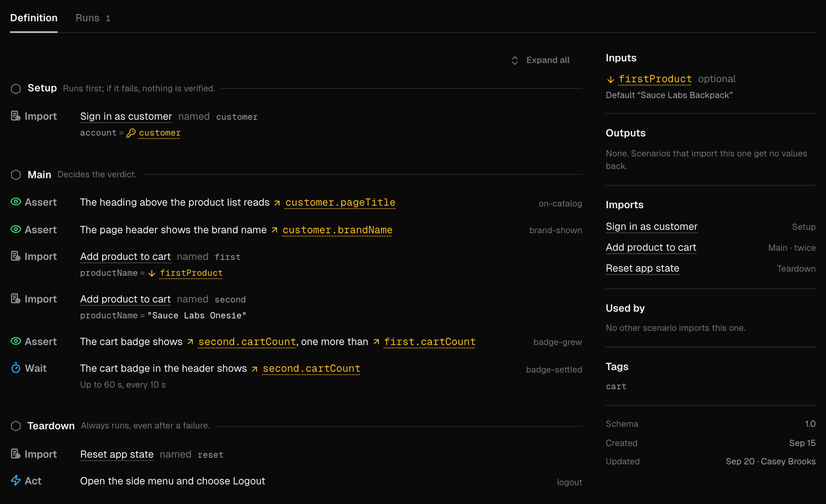Collapse the Setup section hexagon icon
Viewport: 826px width, 504px height.
(x=16, y=88)
